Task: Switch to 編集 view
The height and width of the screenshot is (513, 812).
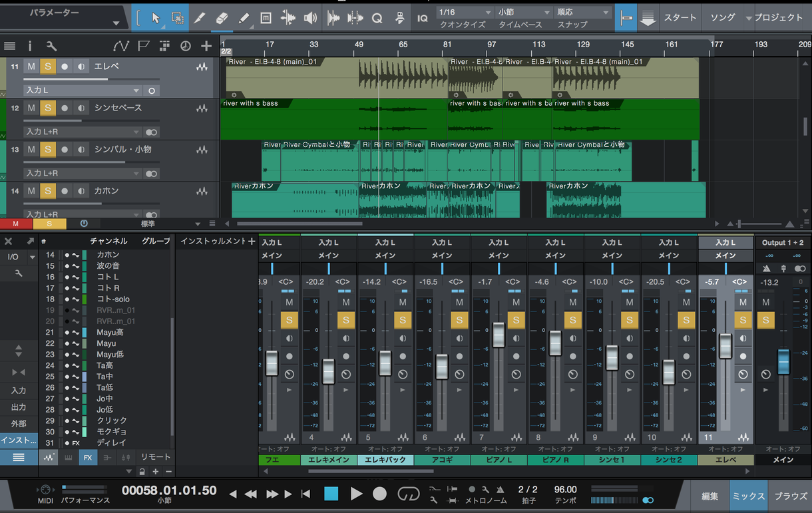Action: [x=710, y=496]
